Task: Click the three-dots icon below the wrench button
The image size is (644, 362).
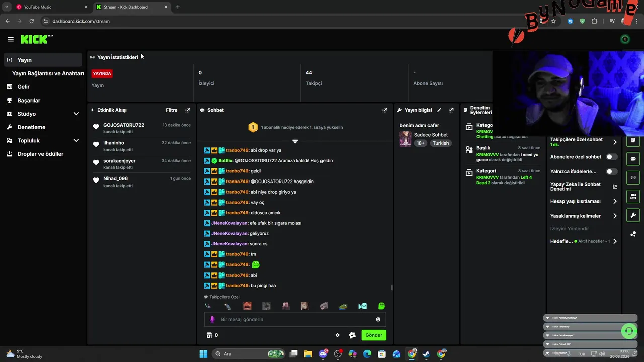Action: [x=633, y=234]
